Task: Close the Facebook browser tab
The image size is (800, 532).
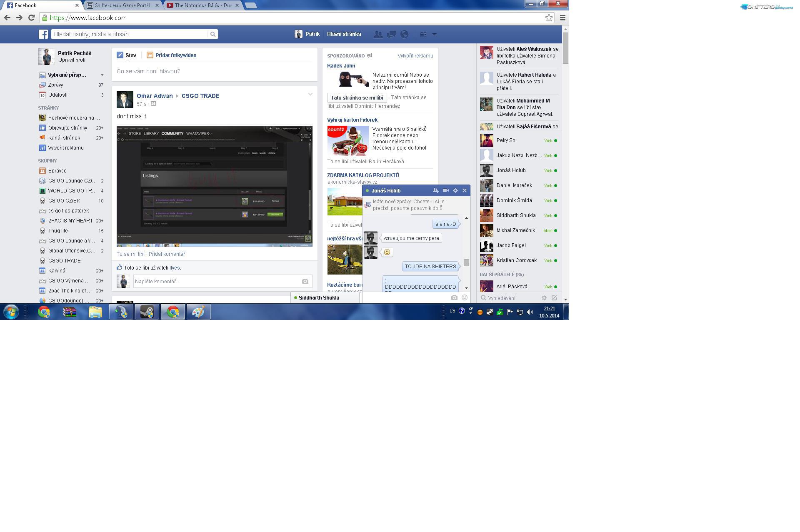Action: tap(77, 5)
